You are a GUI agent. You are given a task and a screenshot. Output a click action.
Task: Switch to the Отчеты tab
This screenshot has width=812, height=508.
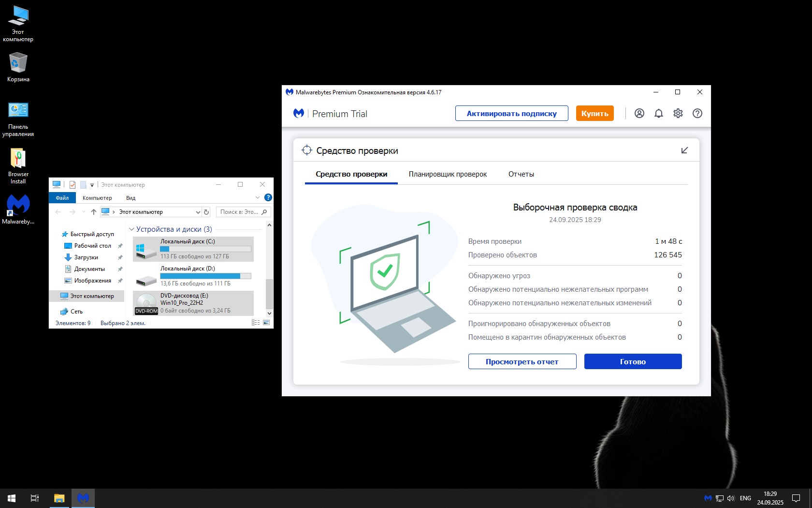pyautogui.click(x=521, y=174)
